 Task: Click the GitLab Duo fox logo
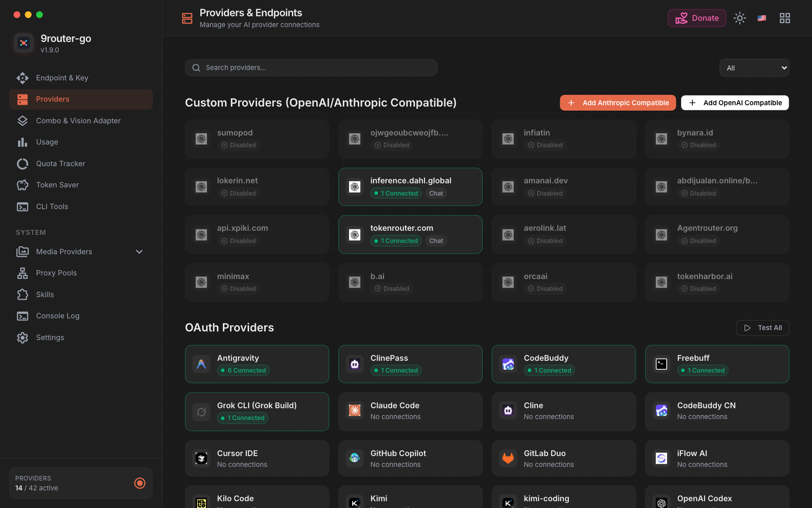tap(508, 458)
